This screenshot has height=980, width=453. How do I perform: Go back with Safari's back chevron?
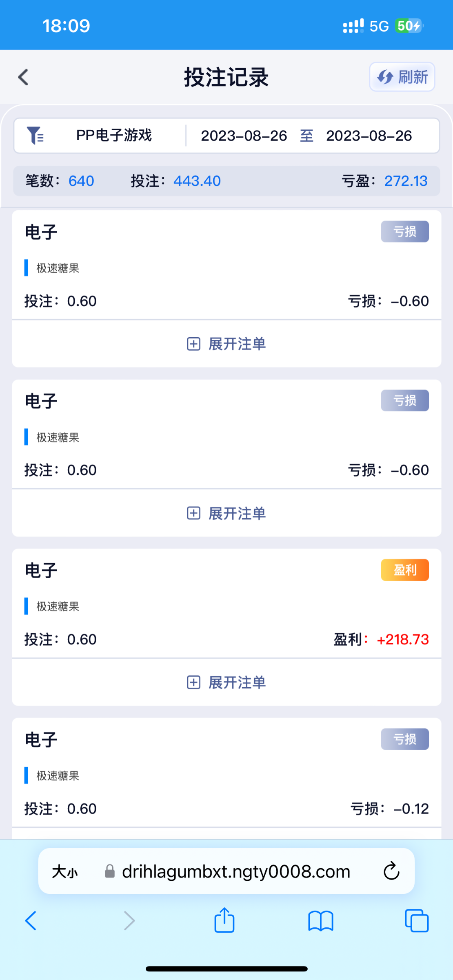tap(31, 921)
